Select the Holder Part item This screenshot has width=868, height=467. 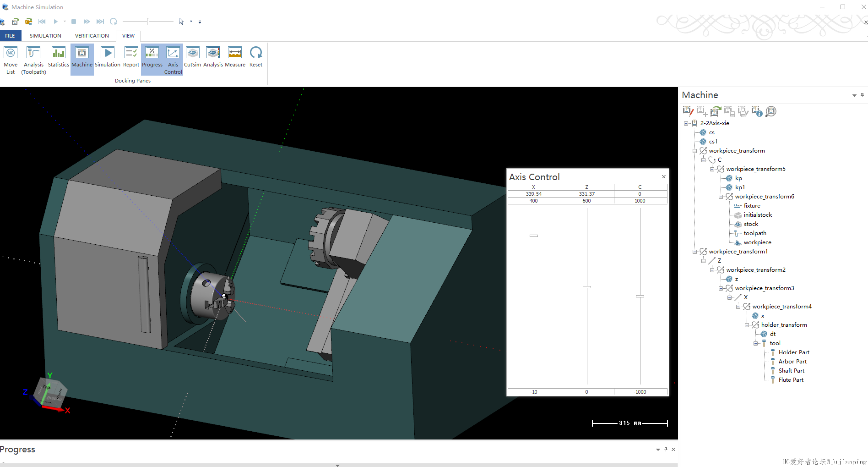794,352
